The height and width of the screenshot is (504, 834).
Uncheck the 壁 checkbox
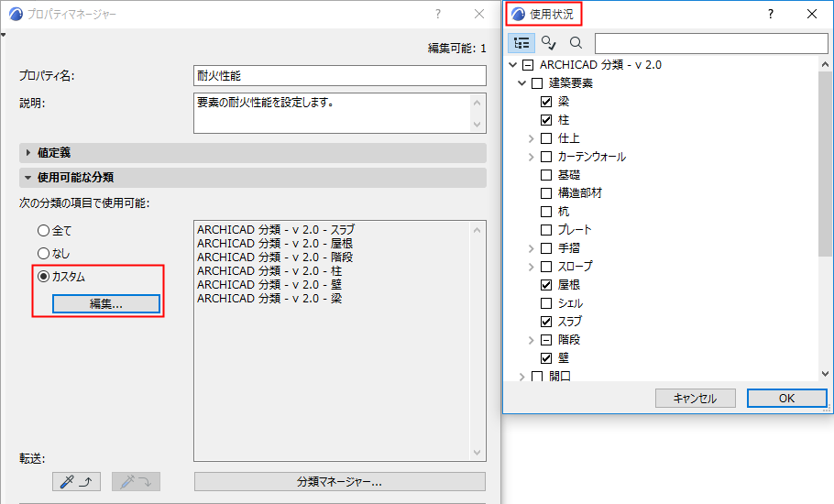coord(546,357)
